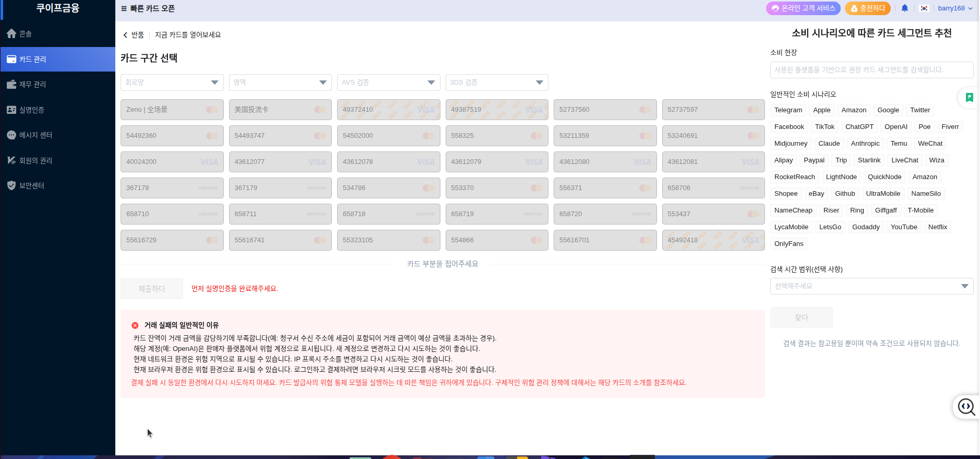Click the green bookmark icon on right edge
The width and height of the screenshot is (980, 459).
click(x=969, y=97)
